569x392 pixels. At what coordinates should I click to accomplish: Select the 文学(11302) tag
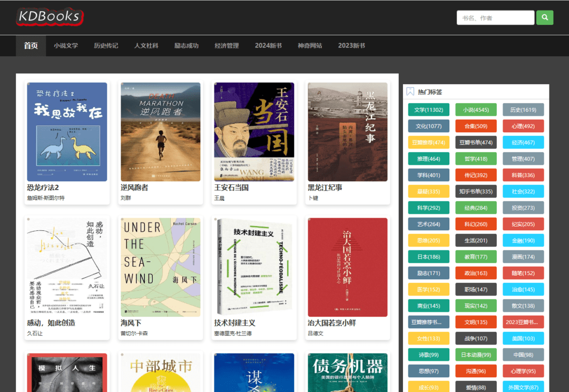coord(428,110)
